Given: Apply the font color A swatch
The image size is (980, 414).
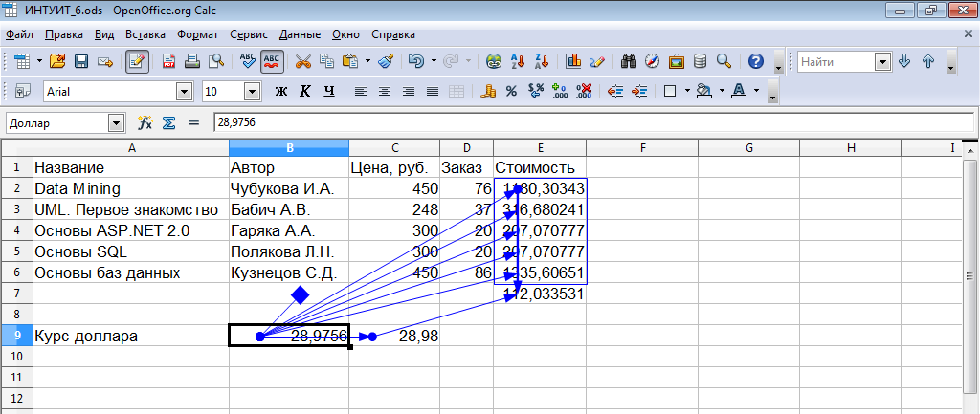Looking at the screenshot, I should pos(740,91).
